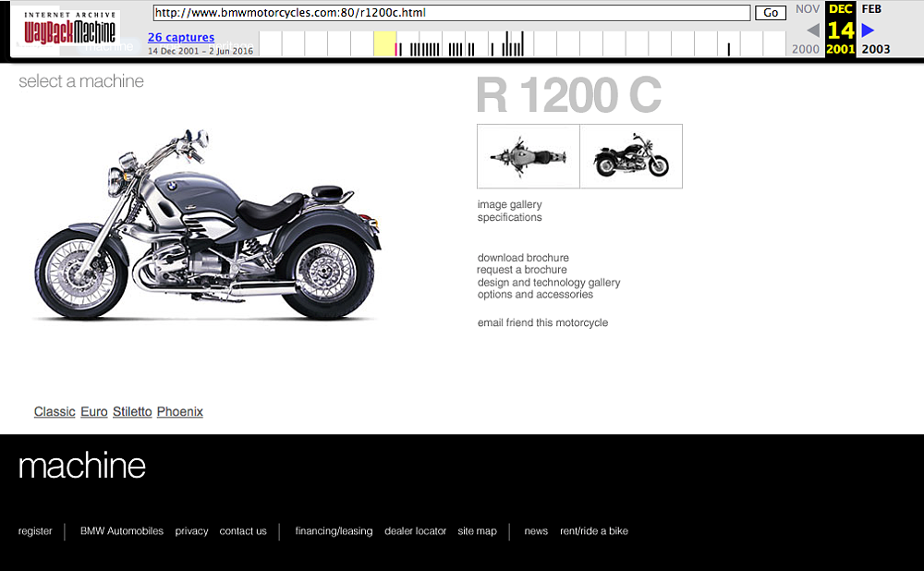Image resolution: width=924 pixels, height=571 pixels.
Task: Open site map in footer menu
Action: point(477,531)
